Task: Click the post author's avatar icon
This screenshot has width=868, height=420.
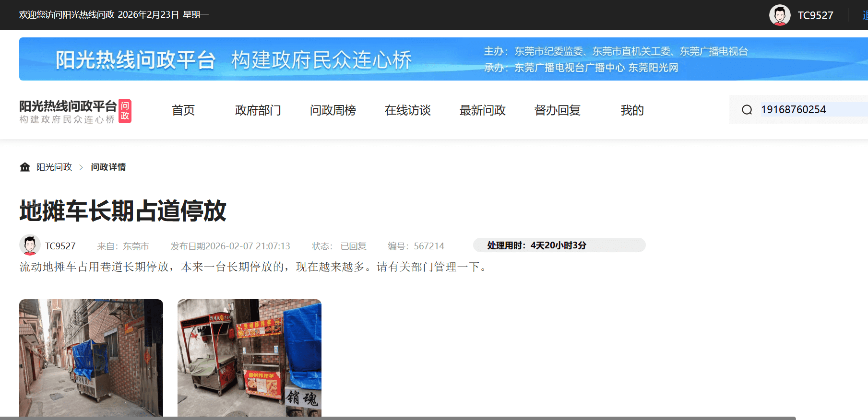Action: [30, 245]
